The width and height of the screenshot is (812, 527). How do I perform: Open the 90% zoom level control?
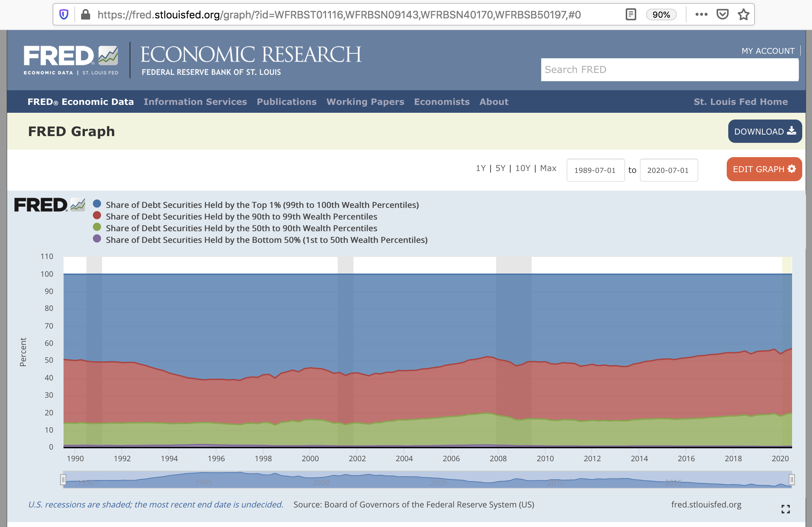(661, 15)
